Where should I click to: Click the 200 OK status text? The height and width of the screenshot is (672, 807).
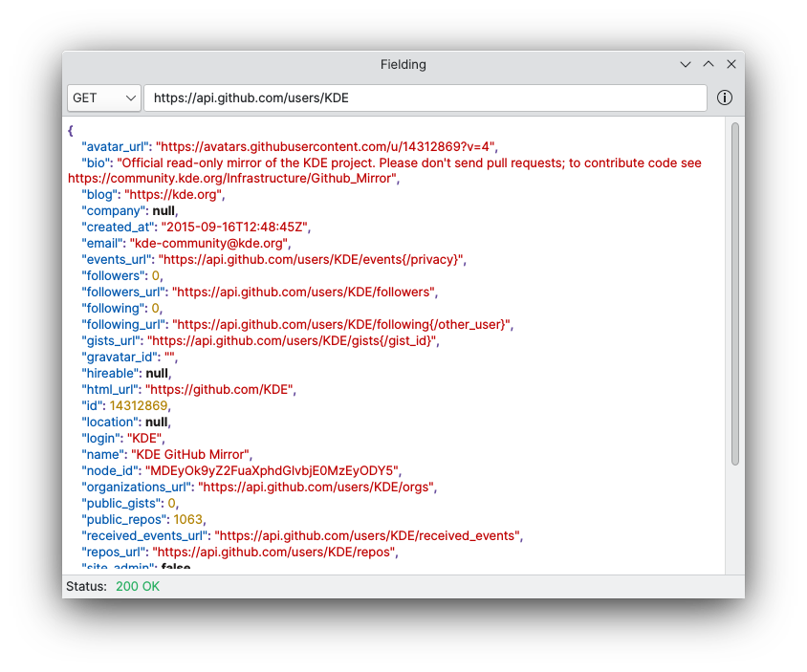138,586
